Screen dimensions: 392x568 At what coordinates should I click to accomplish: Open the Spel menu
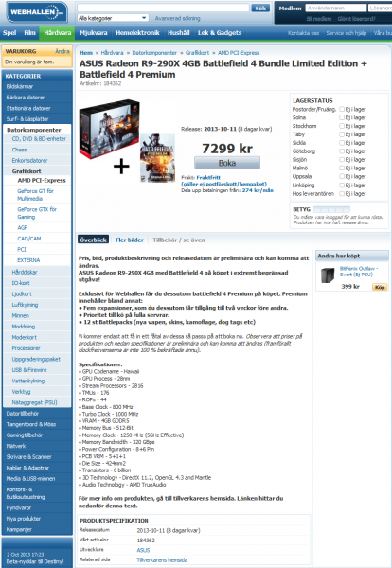(x=9, y=33)
